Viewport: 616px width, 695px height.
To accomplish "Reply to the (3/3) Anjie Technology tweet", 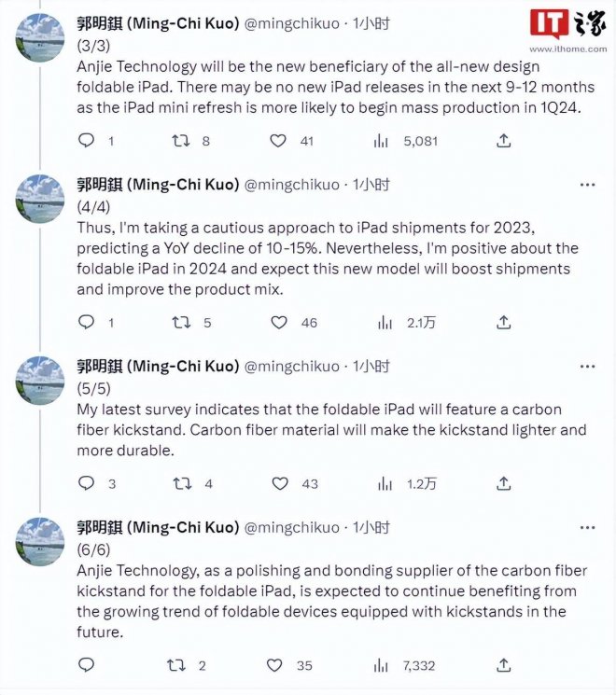I will (86, 141).
